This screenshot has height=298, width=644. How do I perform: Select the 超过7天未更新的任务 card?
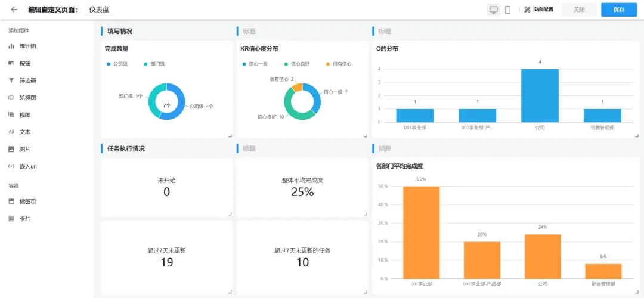point(302,257)
